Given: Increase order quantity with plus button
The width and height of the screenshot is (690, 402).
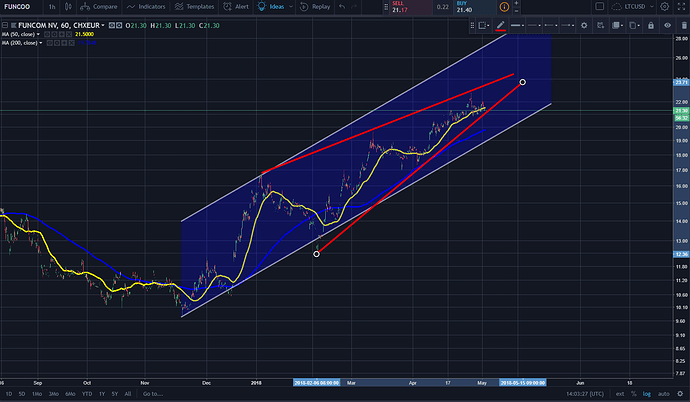Looking at the screenshot, I should pos(516,3).
